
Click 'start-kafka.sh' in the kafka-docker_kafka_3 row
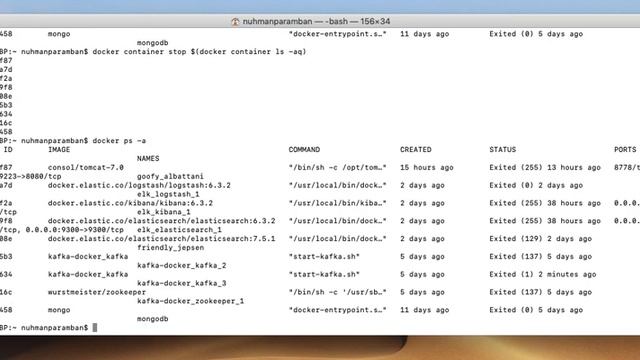point(324,275)
